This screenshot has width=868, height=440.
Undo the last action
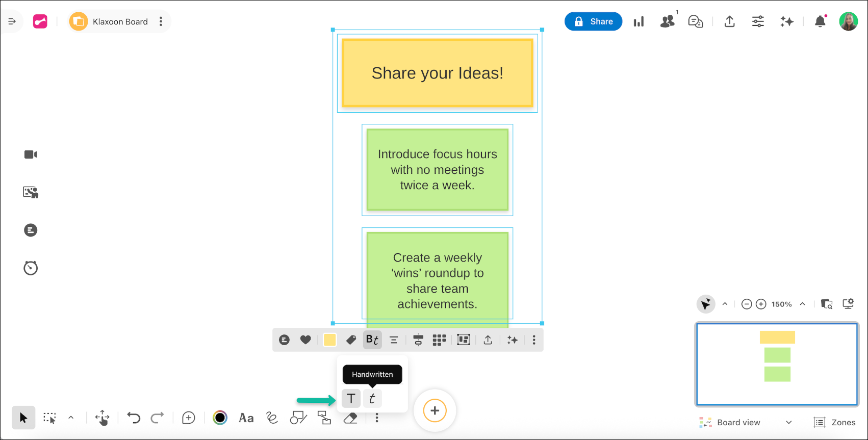coord(134,418)
